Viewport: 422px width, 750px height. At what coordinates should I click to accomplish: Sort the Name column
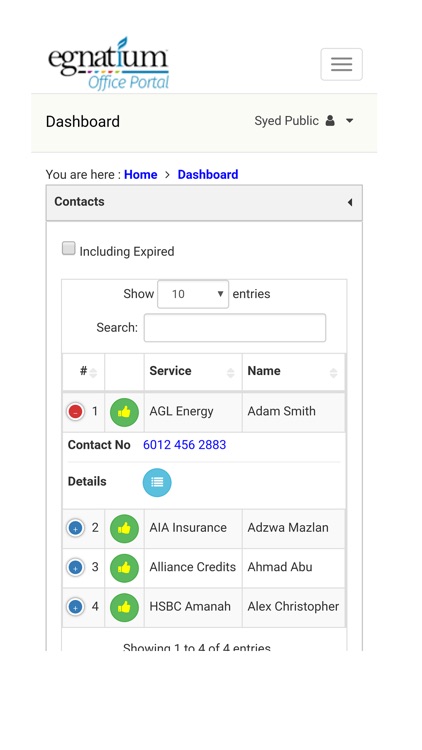tap(293, 372)
